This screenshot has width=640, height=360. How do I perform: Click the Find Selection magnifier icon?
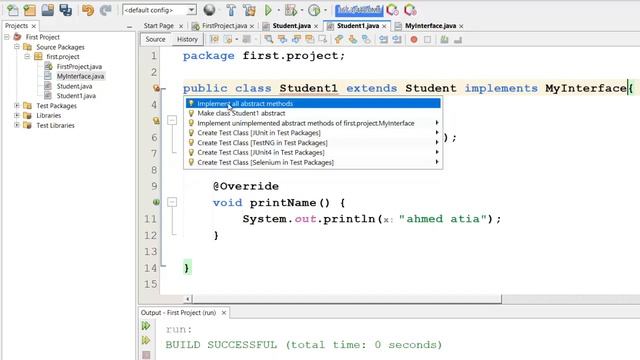(x=269, y=39)
